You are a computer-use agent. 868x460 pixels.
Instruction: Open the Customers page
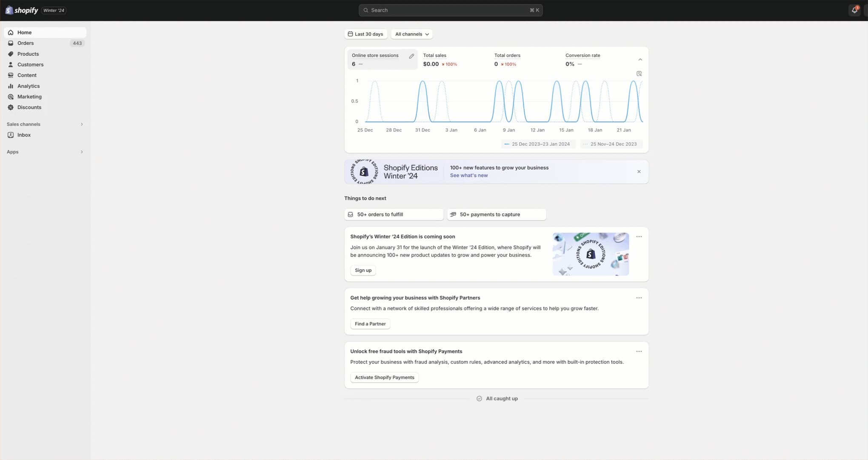[45, 65]
